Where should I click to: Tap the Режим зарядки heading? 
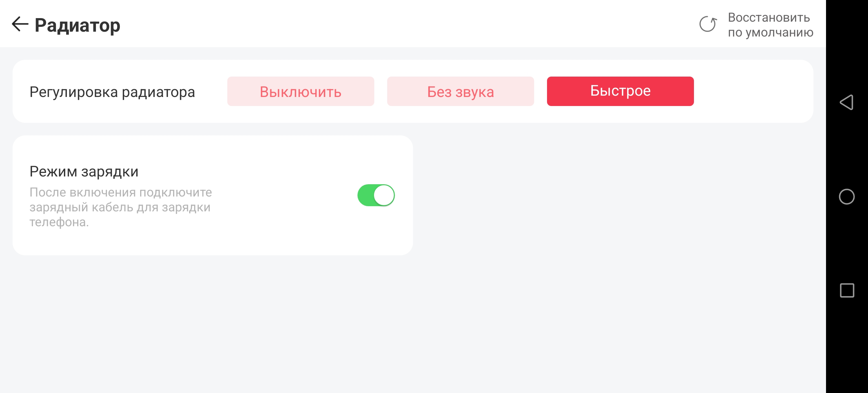tap(84, 171)
